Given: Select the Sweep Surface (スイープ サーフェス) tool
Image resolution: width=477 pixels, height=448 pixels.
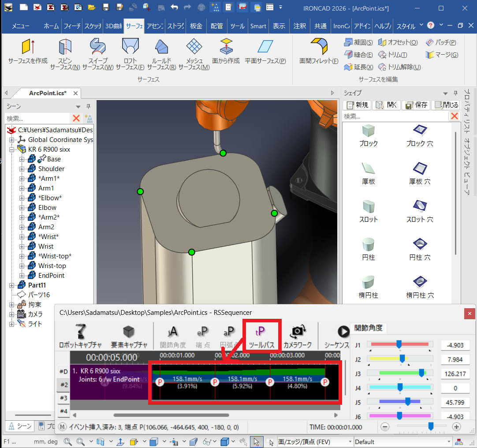Looking at the screenshot, I should pyautogui.click(x=98, y=54).
